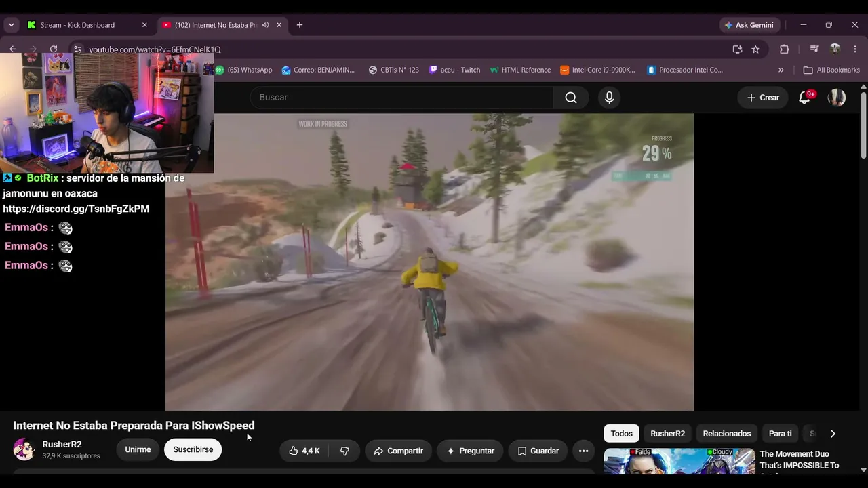
Task: Open the RusherR2 channel avatar
Action: tap(24, 449)
